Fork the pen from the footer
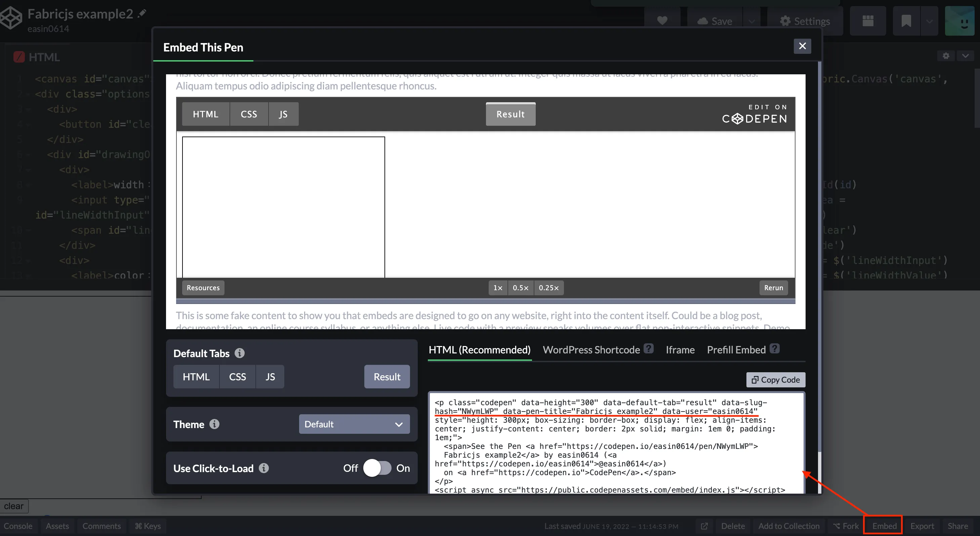The image size is (980, 536). click(846, 526)
